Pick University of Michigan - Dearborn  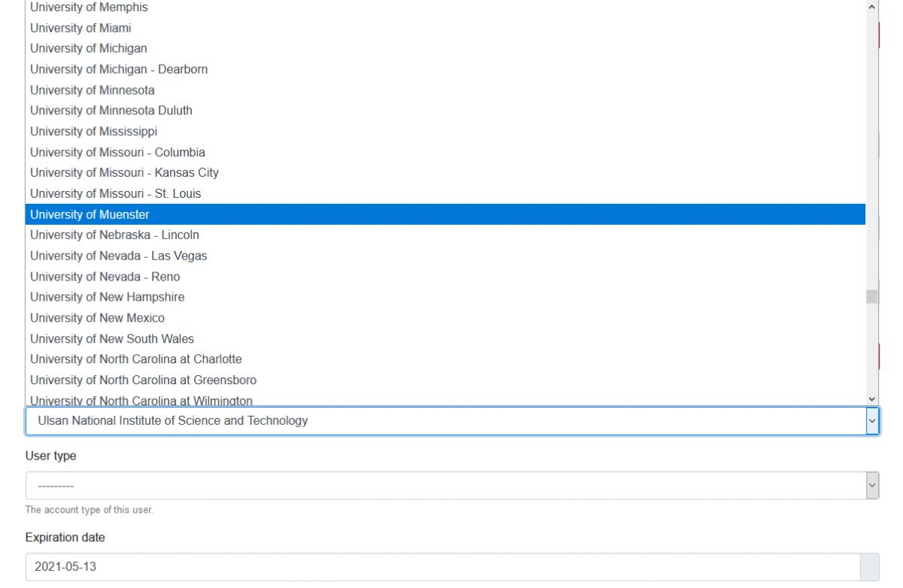click(445, 69)
